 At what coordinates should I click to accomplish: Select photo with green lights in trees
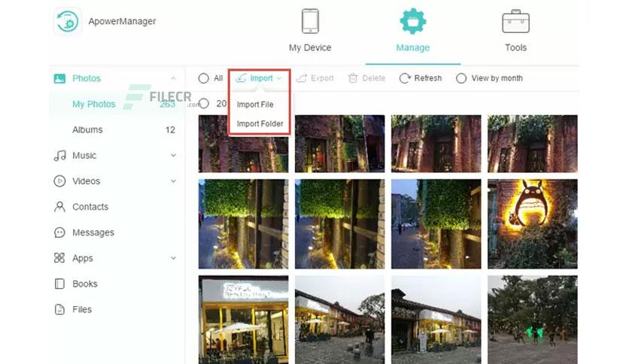[533, 320]
